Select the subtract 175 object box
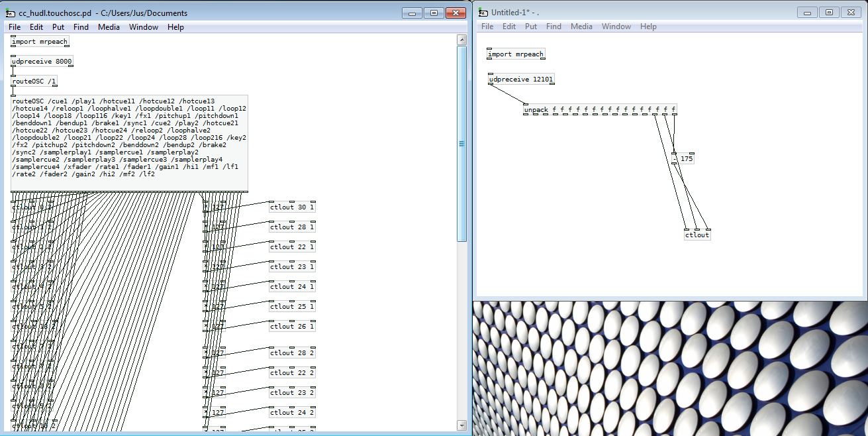Viewport: 868px width, 436px height. [x=683, y=159]
